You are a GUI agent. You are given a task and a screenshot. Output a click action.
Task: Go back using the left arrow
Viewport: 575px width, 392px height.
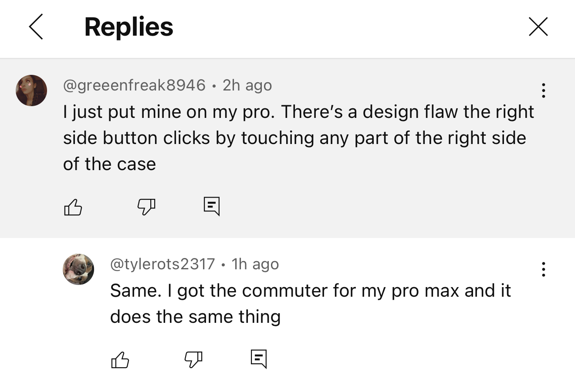36,27
